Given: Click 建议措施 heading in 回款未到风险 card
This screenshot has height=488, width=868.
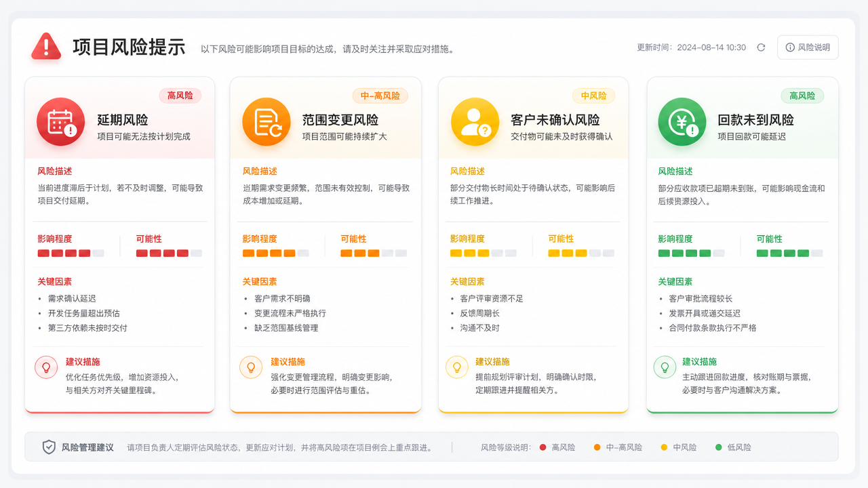Looking at the screenshot, I should (x=699, y=362).
